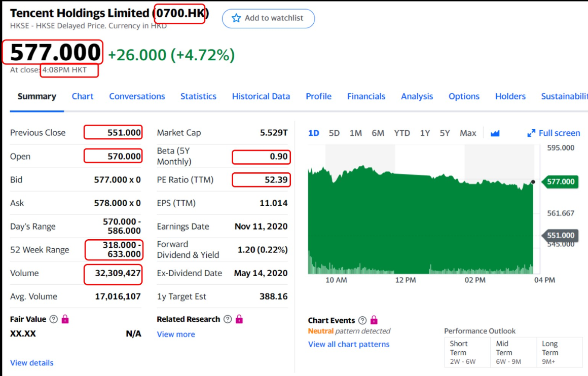
Task: Click the Market Cap value 5.529T
Action: pyautogui.click(x=274, y=133)
